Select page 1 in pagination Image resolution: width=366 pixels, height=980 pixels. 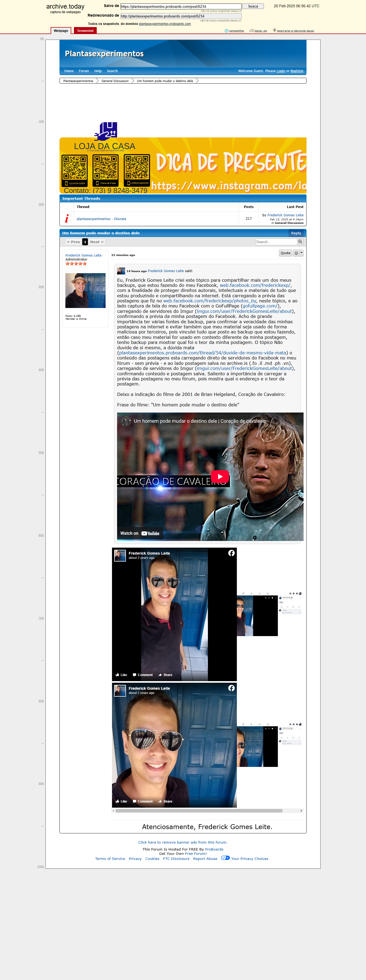point(85,242)
